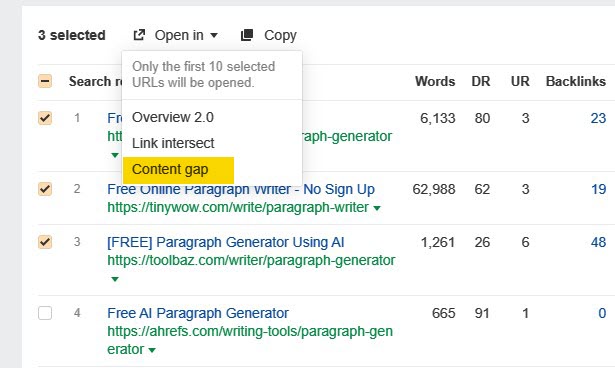
Task: Open the Free AI Paragraph Generator link
Action: click(198, 313)
